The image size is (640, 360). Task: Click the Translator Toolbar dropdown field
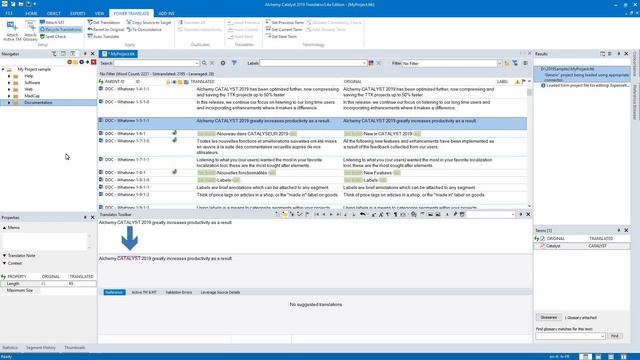click(491, 214)
